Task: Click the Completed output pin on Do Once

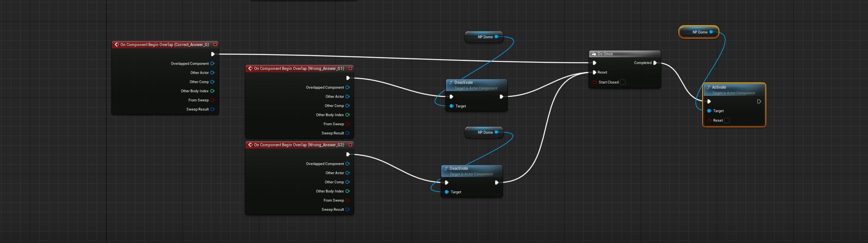Action: [x=655, y=63]
